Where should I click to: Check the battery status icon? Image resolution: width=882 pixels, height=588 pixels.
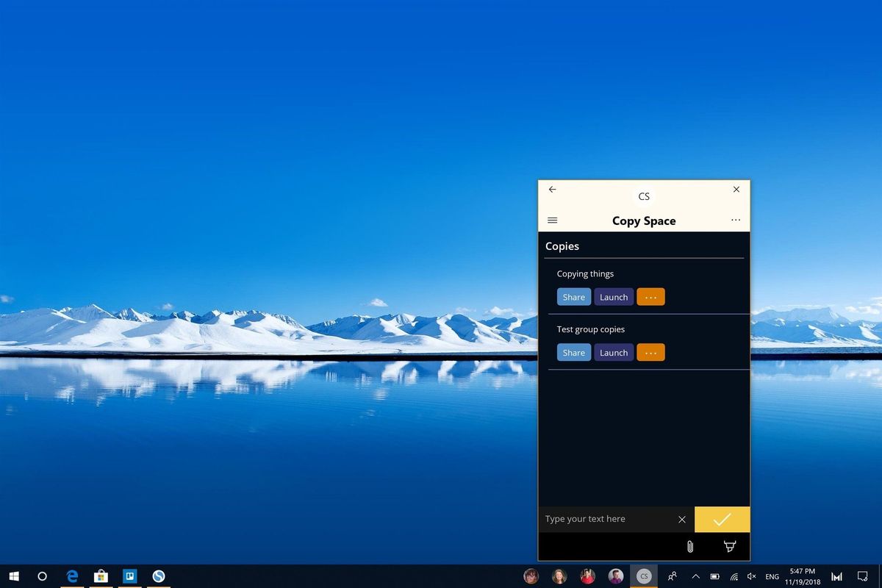pyautogui.click(x=714, y=576)
